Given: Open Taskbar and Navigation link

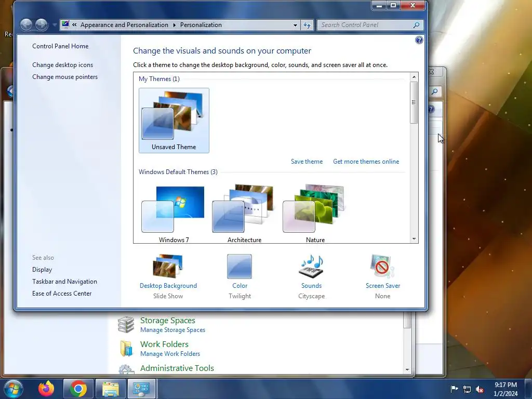Looking at the screenshot, I should pos(64,281).
